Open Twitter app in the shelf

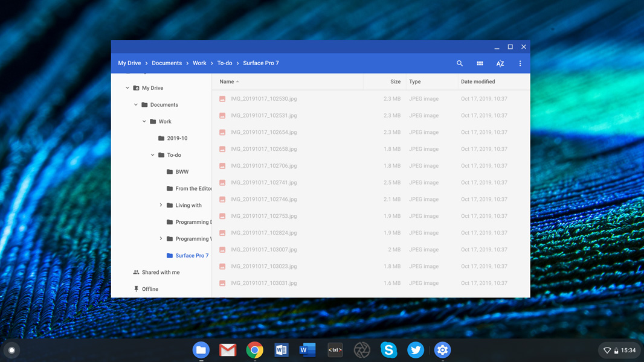(416, 350)
